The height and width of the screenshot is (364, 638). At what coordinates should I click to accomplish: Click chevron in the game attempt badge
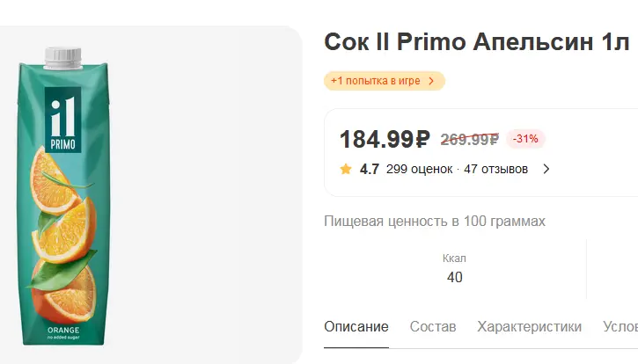tap(431, 81)
